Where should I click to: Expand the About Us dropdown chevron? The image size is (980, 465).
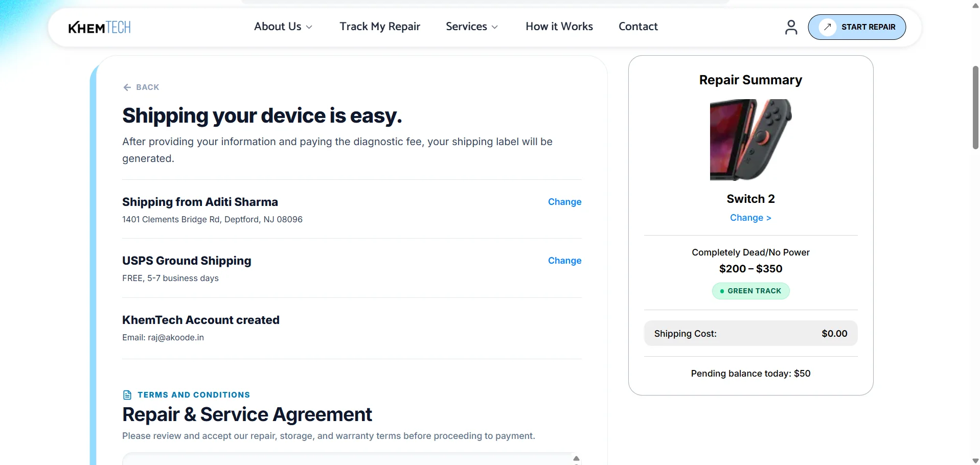(309, 27)
